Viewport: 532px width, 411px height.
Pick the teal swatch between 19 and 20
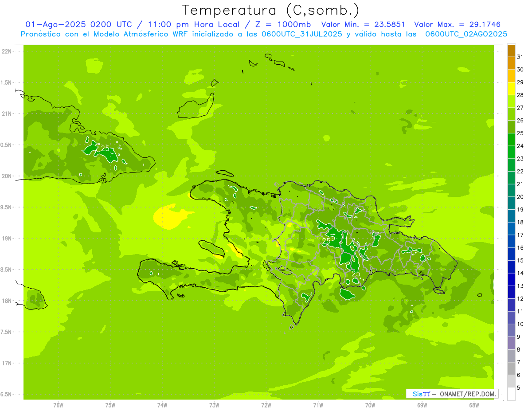[x=511, y=204]
